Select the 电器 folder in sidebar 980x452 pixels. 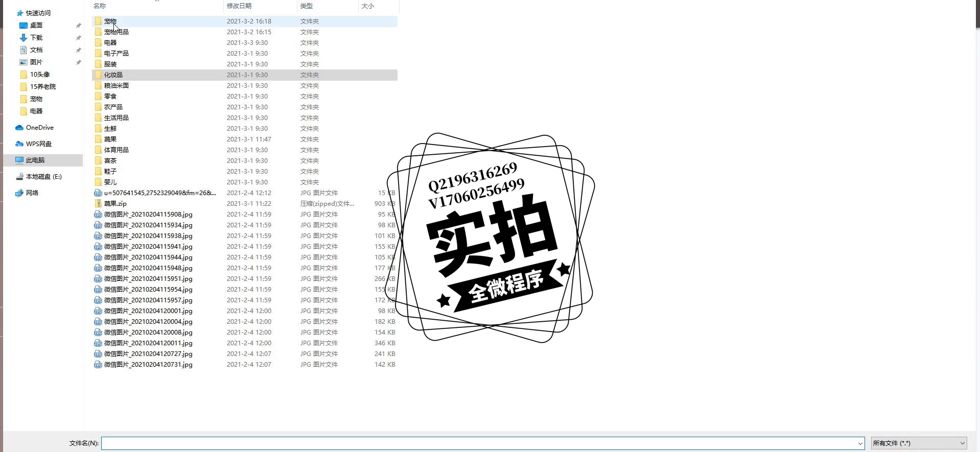coord(36,111)
